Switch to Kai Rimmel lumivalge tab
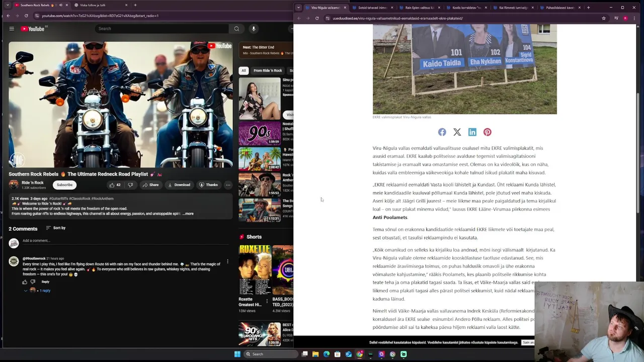This screenshot has width=644, height=362. click(x=513, y=8)
